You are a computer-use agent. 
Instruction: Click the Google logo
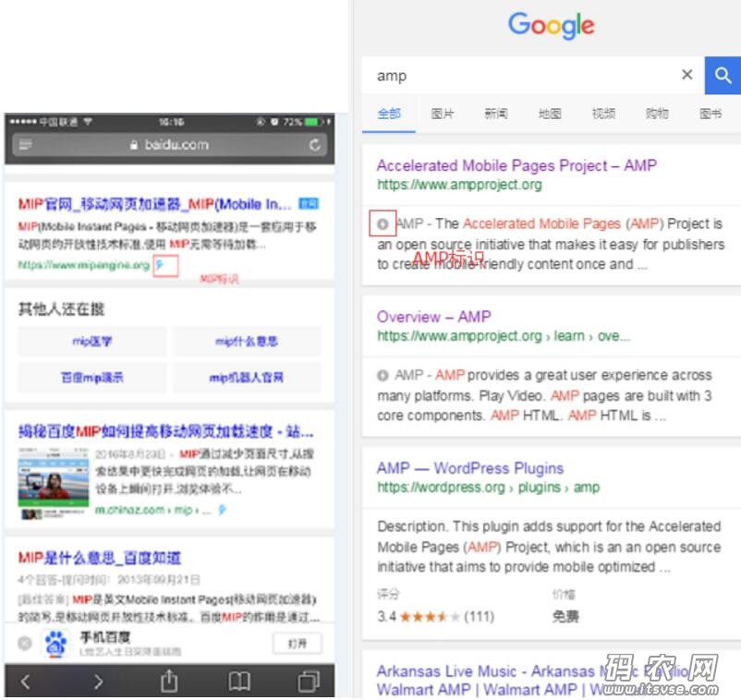point(551,26)
